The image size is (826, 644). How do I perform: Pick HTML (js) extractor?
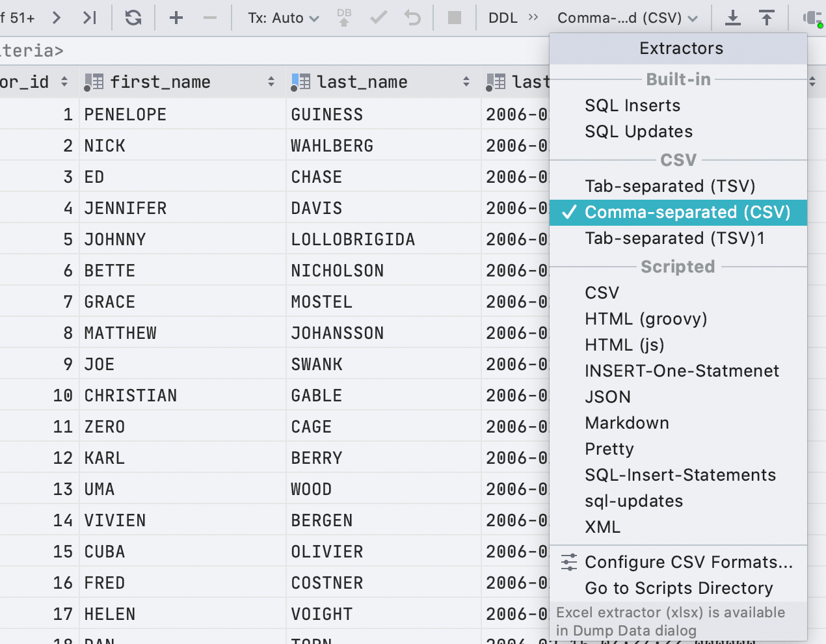click(678, 345)
